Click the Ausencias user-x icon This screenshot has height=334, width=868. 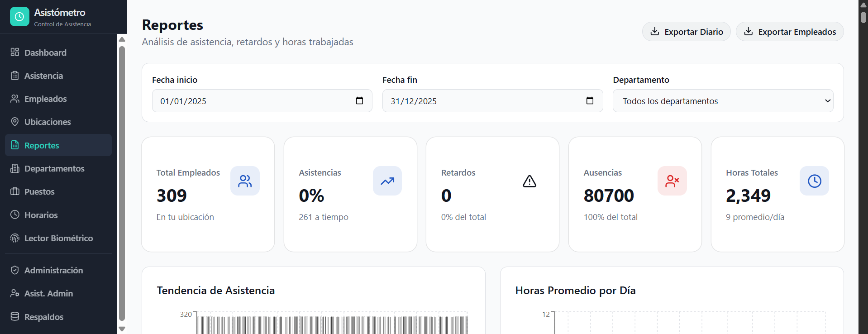(672, 181)
